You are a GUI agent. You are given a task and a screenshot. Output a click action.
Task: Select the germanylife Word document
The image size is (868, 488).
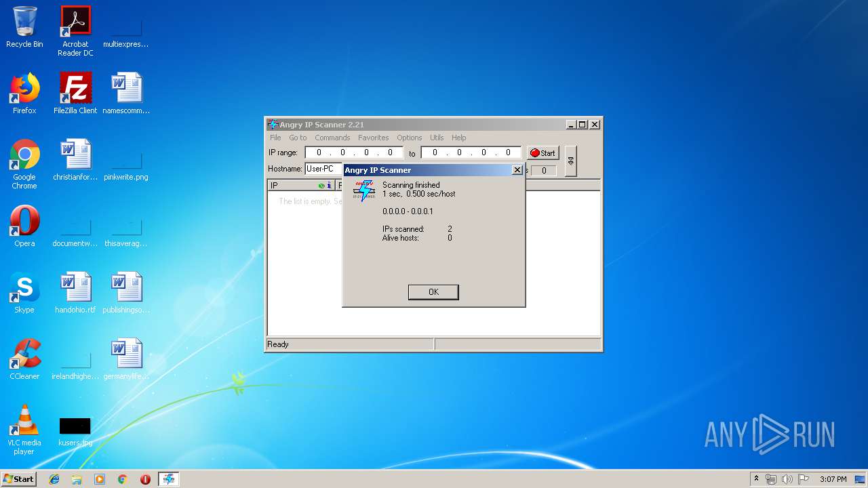(x=126, y=359)
